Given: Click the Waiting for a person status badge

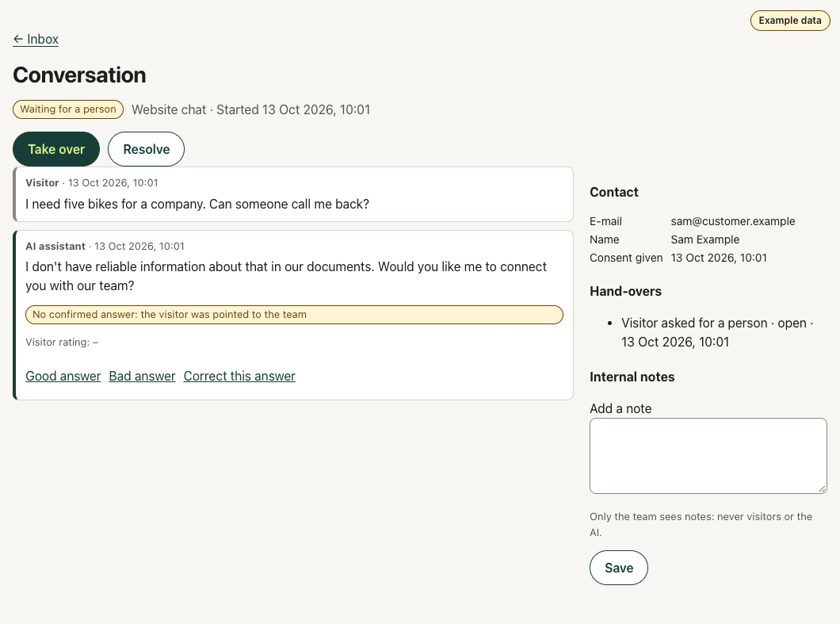Looking at the screenshot, I should coord(68,109).
